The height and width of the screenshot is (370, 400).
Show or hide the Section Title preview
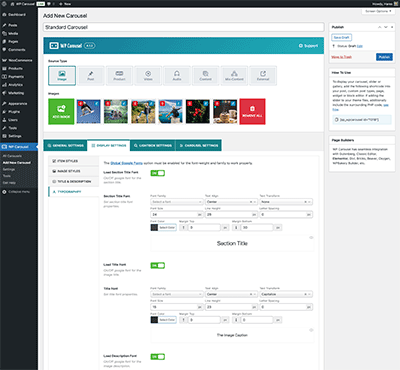tap(311, 238)
